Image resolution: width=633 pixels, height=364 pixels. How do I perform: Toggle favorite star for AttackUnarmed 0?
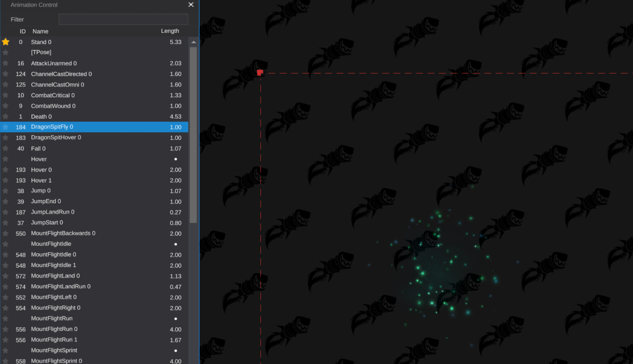[6, 63]
